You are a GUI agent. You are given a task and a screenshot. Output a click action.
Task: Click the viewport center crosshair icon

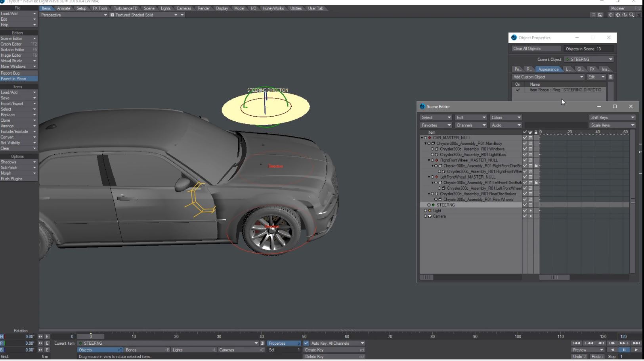[x=610, y=15]
